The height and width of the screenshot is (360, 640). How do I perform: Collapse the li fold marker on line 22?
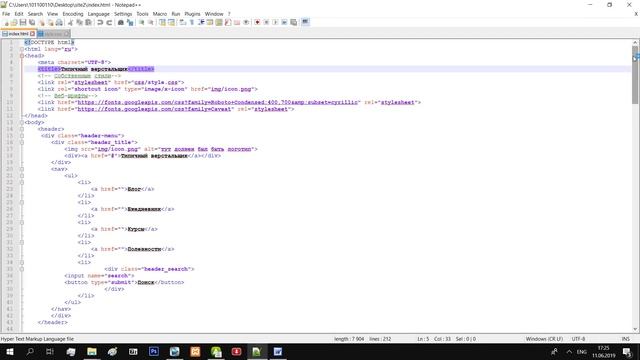(x=22, y=182)
